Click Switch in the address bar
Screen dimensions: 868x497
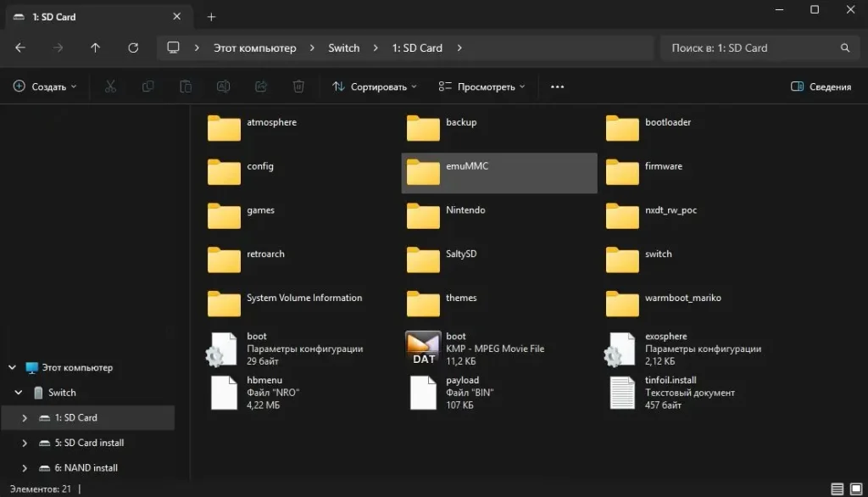(344, 48)
